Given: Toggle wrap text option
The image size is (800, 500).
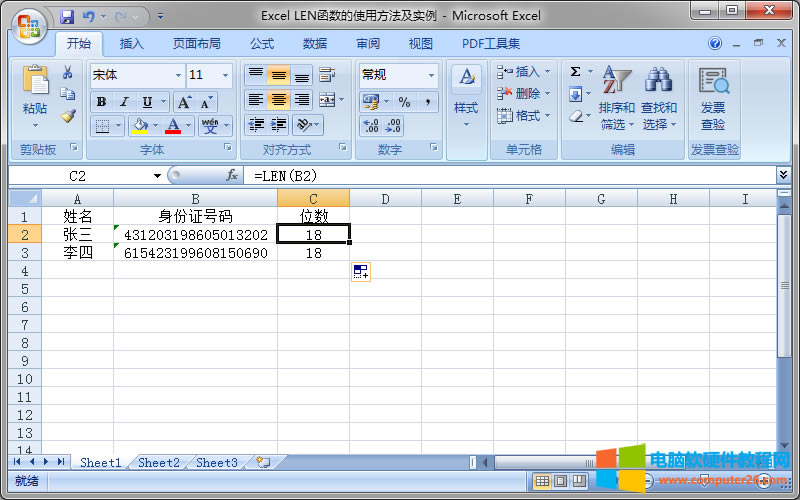Looking at the screenshot, I should click(x=327, y=75).
